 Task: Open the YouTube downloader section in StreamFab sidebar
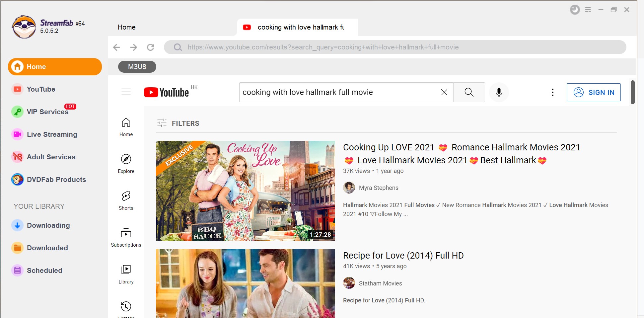pos(40,89)
